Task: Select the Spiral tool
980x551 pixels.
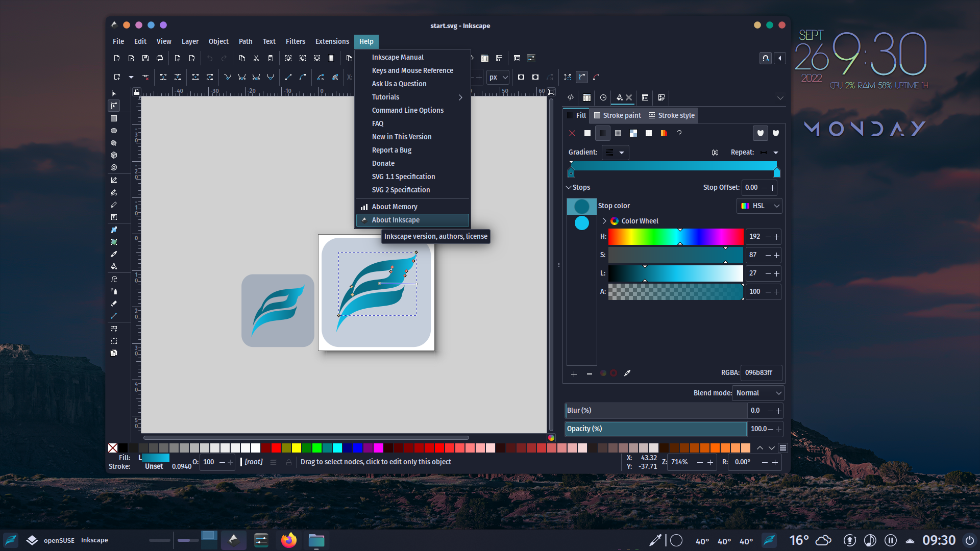Action: [x=114, y=167]
